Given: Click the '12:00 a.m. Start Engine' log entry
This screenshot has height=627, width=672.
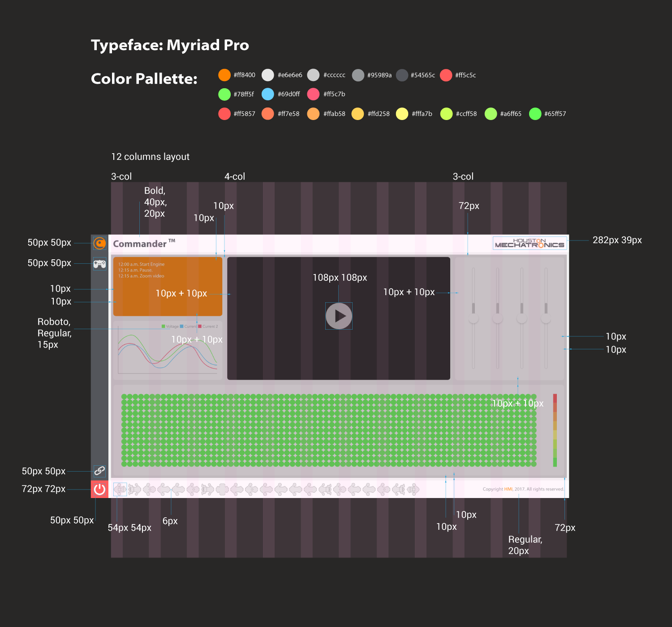Looking at the screenshot, I should [x=141, y=264].
